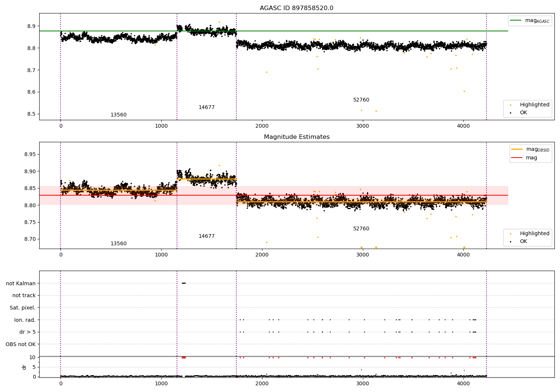Click the 8.6 y-tick in the top plot
Viewport: 560px width, 392px height.
(x=31, y=92)
